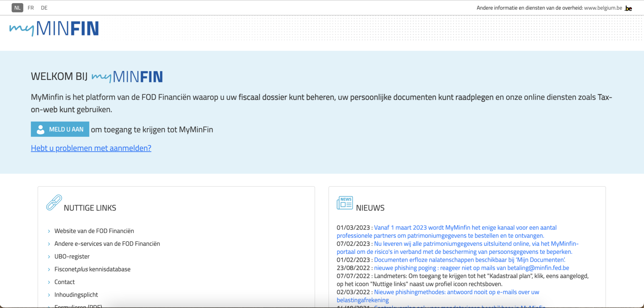Switch language to DE
The image size is (644, 308).
[x=44, y=8]
